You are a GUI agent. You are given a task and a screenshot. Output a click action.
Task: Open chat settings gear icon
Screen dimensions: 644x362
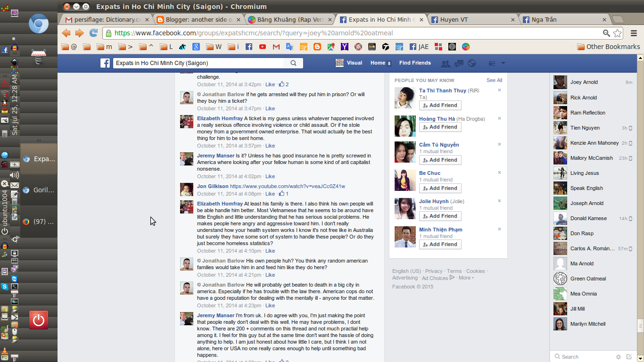[619, 357]
